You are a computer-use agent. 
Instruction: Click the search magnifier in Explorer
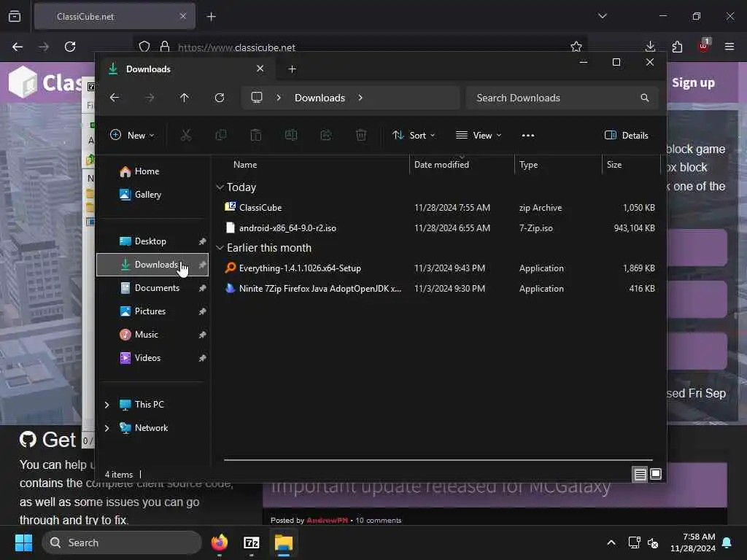[645, 98]
